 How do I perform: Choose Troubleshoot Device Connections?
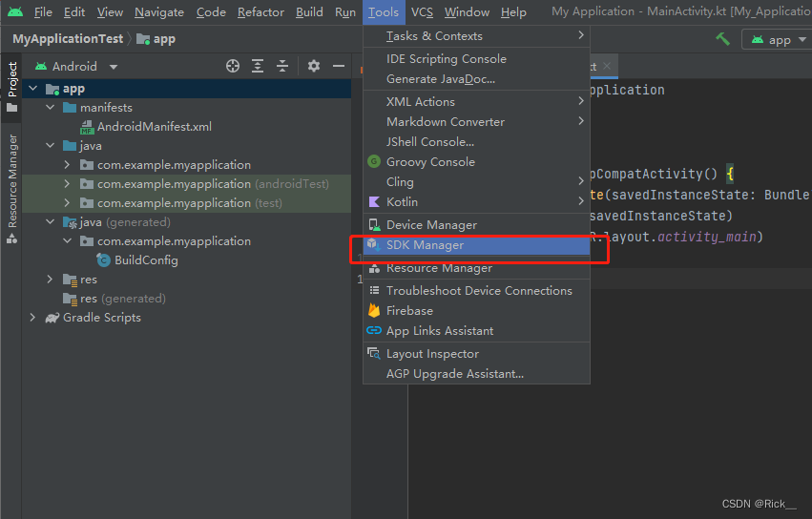[x=476, y=291]
